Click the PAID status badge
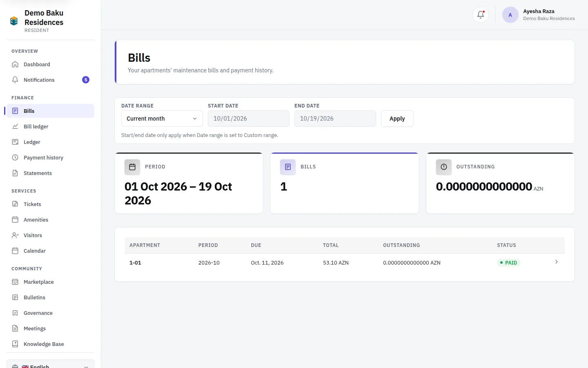The image size is (588, 368). (508, 263)
